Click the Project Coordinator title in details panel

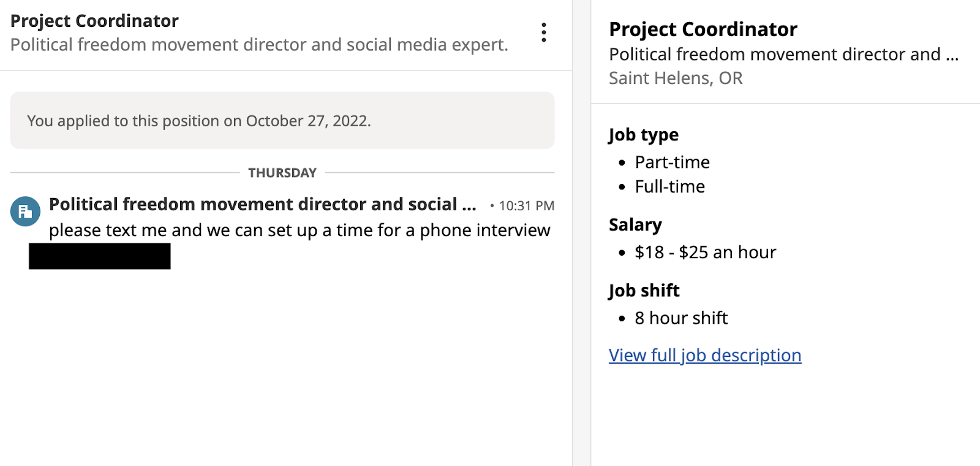(x=703, y=29)
